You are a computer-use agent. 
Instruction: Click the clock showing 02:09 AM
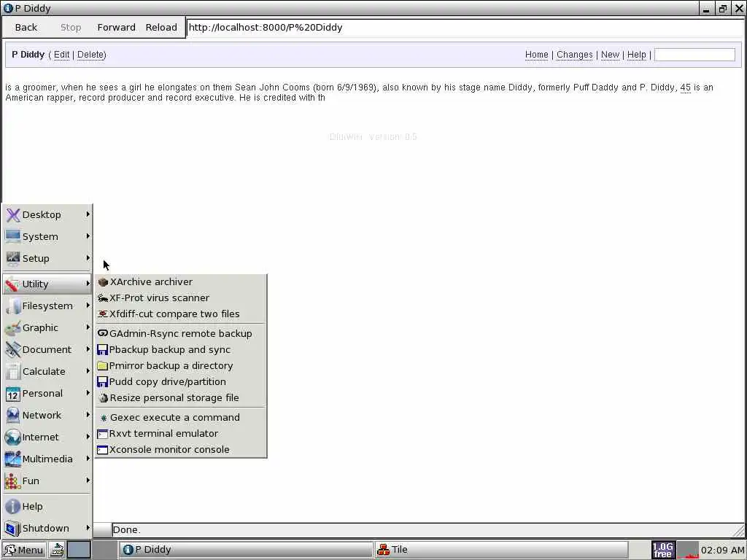pos(722,551)
